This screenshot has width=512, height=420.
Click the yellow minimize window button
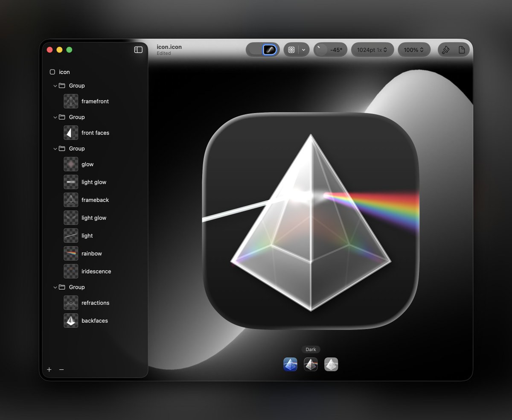click(59, 50)
